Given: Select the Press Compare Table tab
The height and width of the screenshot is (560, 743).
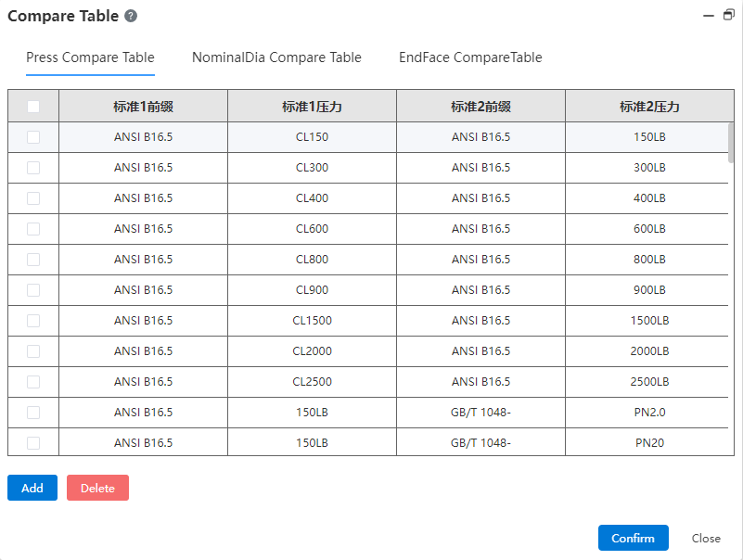Looking at the screenshot, I should [x=90, y=57].
